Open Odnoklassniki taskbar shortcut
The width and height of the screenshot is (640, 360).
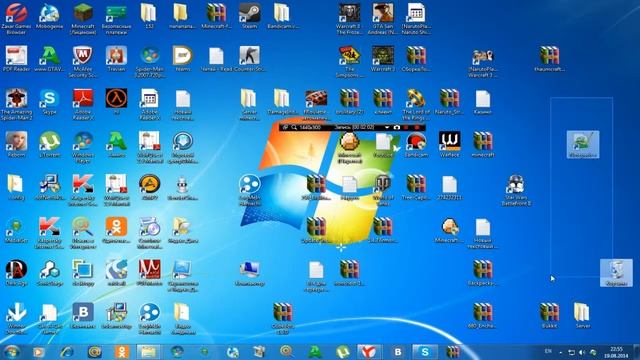(x=122, y=351)
